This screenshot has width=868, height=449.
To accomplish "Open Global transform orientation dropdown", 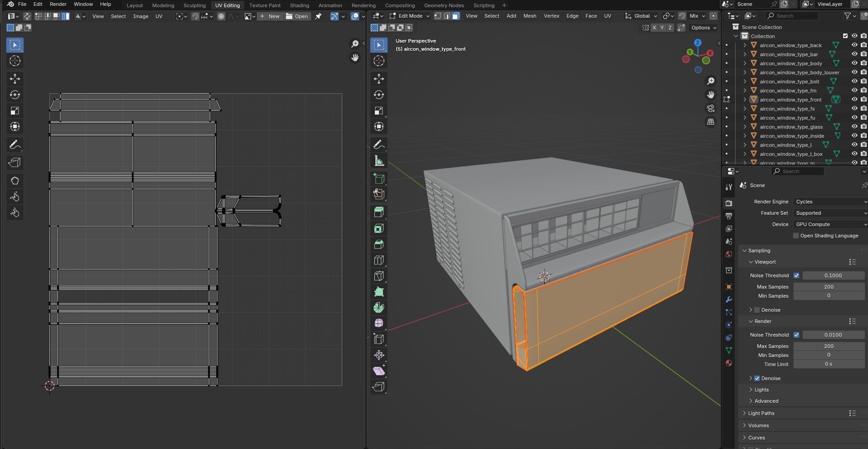I will [641, 16].
